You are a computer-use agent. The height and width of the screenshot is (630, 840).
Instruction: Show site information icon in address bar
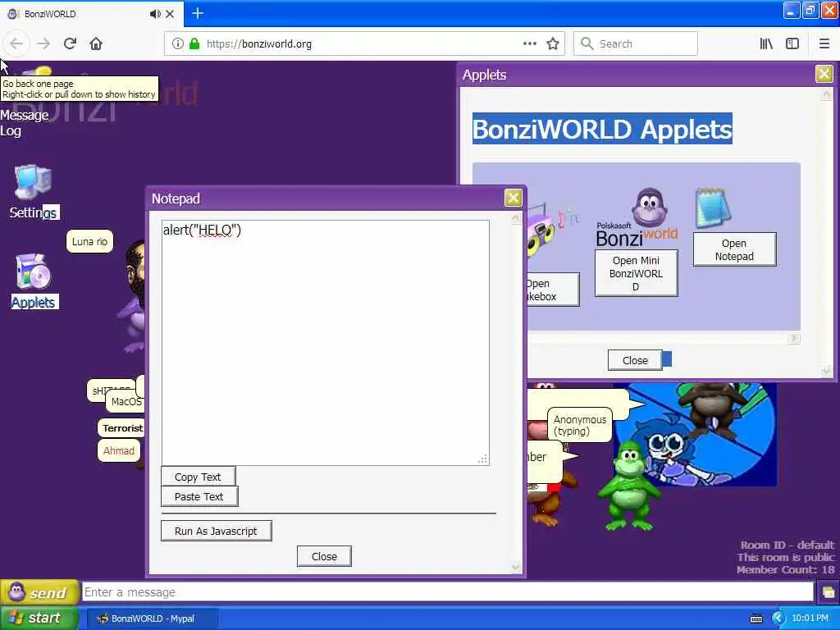click(178, 43)
